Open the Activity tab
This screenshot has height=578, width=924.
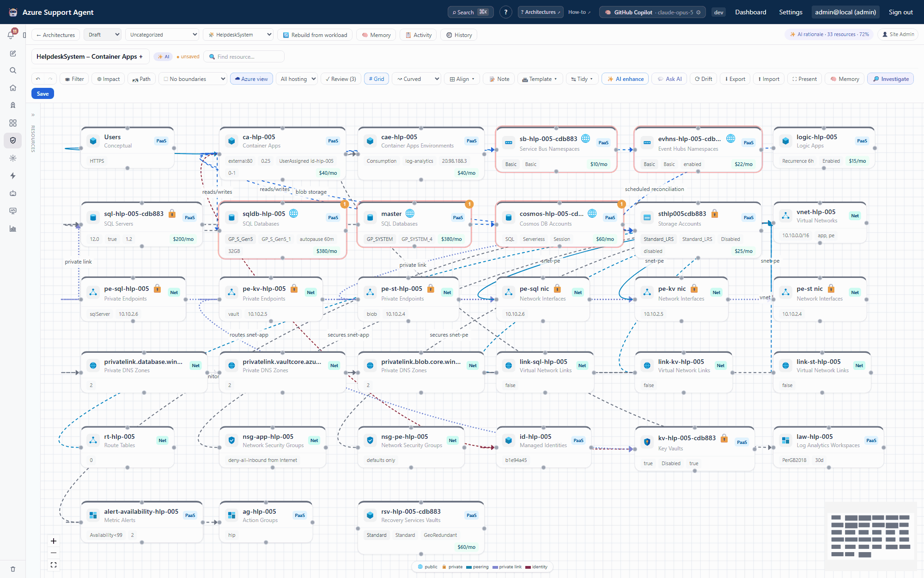418,35
